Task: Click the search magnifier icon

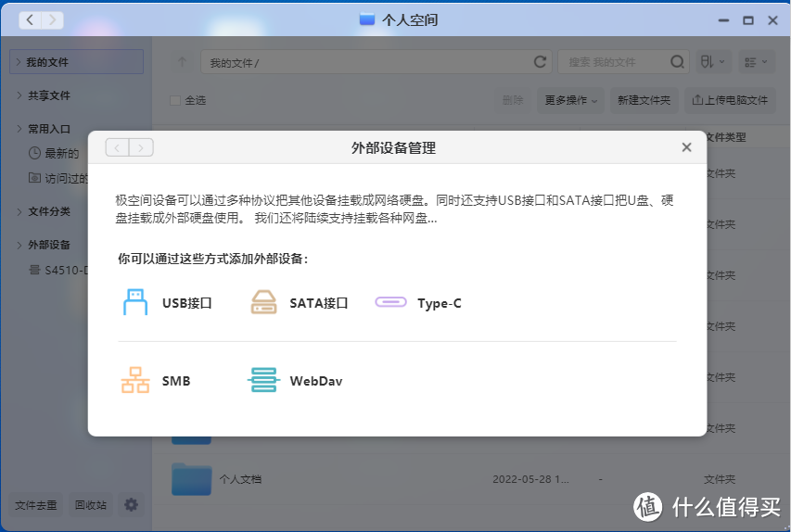Action: [x=678, y=62]
